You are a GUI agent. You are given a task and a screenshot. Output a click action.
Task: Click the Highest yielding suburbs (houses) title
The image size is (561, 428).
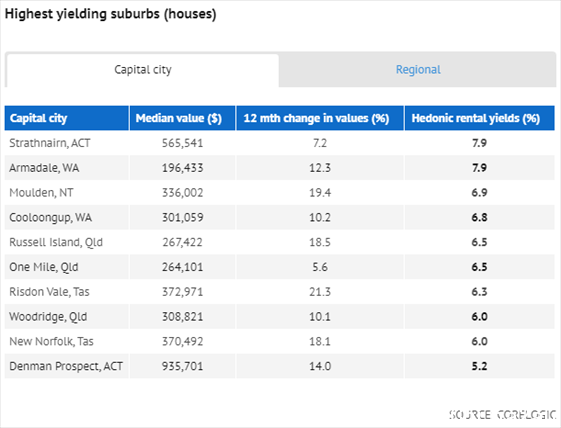tap(111, 14)
